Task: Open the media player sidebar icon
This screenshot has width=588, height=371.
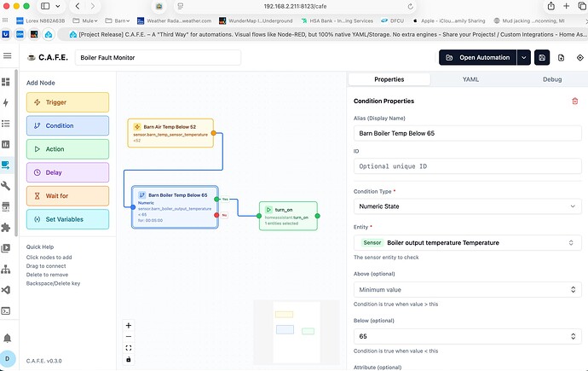Action: click(x=6, y=248)
